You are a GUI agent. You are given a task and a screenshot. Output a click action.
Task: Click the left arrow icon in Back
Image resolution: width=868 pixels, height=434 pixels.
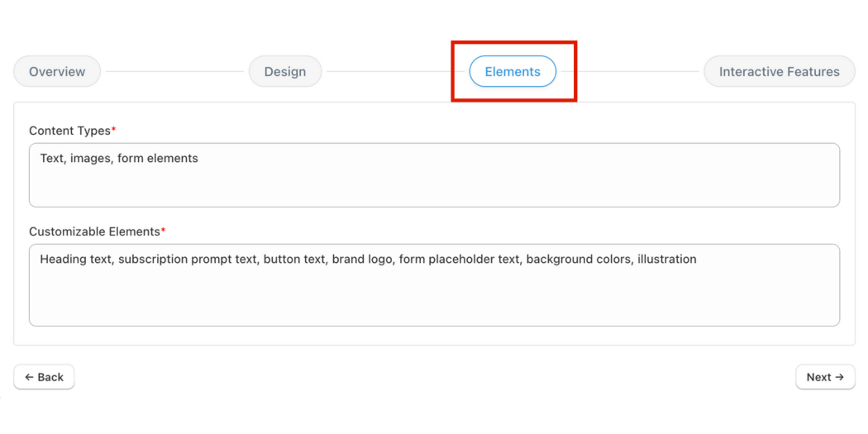(29, 377)
